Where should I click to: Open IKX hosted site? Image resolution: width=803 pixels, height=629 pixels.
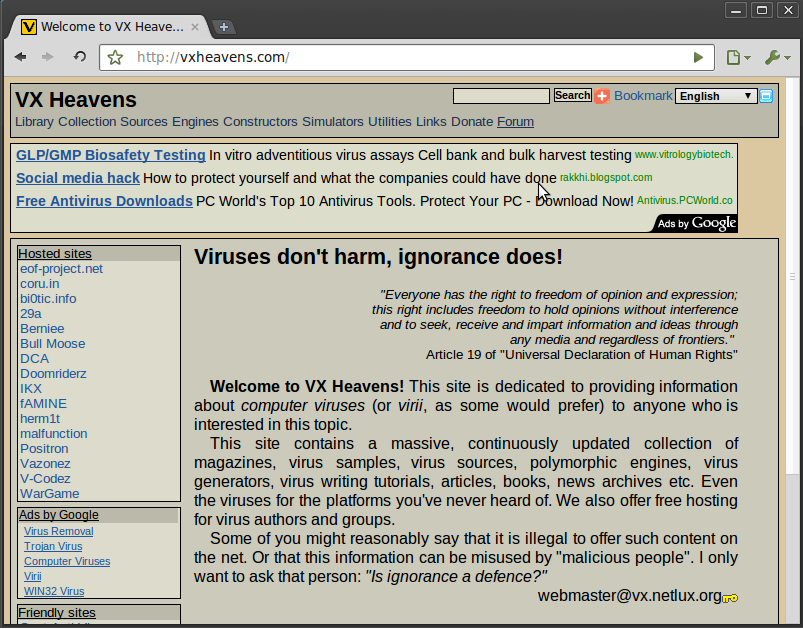tap(31, 389)
